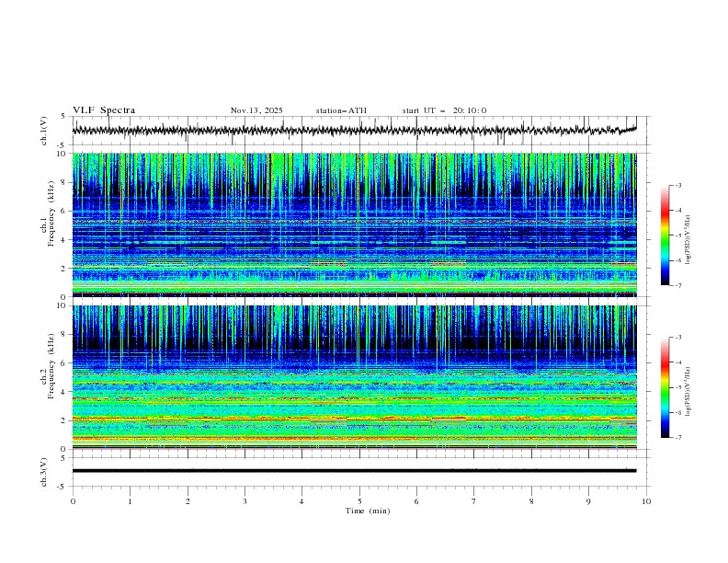Click the ch.1 spectrogram panel

pyautogui.click(x=355, y=224)
